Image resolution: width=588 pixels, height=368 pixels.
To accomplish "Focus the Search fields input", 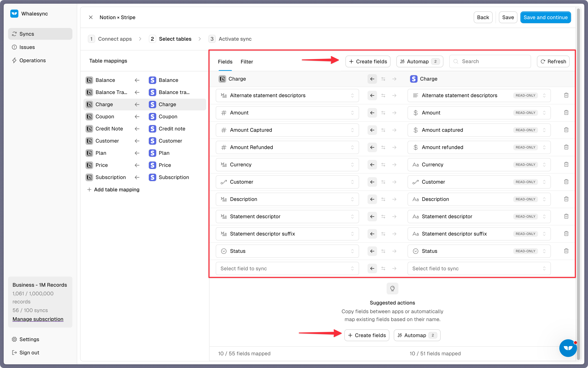I will 490,62.
